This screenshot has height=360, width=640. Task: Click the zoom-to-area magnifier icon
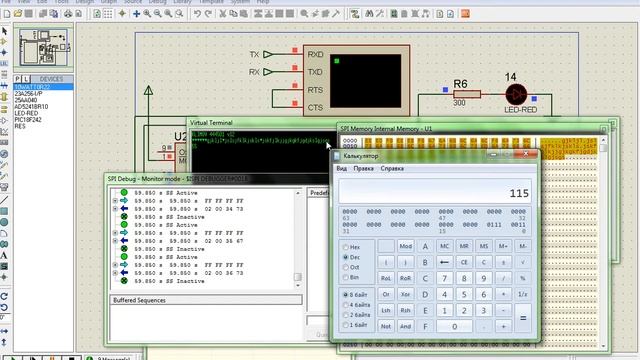(x=179, y=14)
